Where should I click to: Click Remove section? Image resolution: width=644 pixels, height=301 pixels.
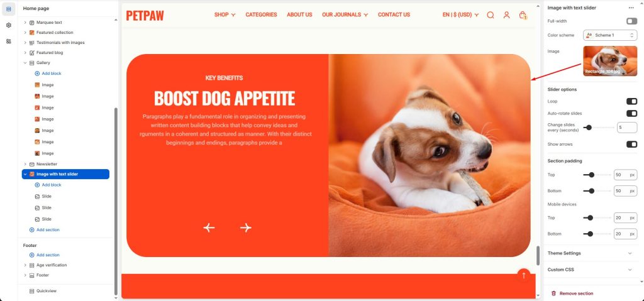572,293
